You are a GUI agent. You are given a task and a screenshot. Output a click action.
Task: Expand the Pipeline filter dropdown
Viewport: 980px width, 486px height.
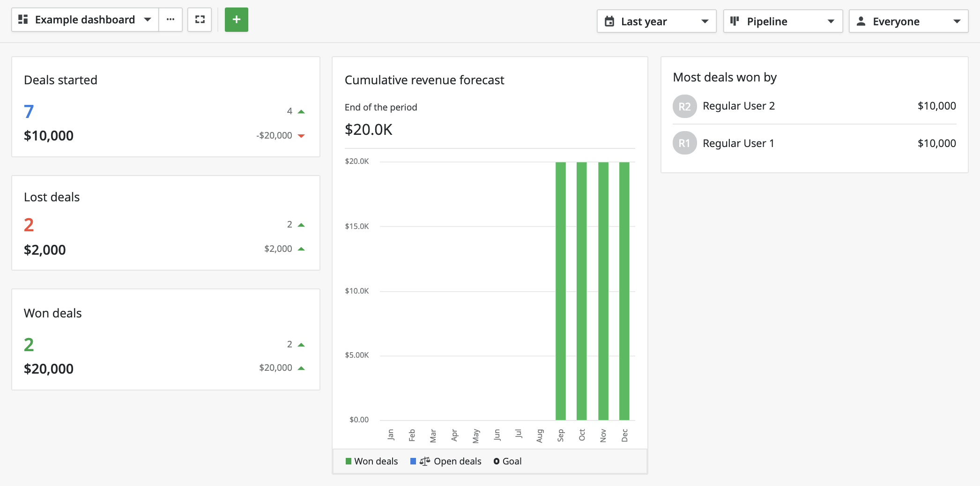click(x=831, y=22)
